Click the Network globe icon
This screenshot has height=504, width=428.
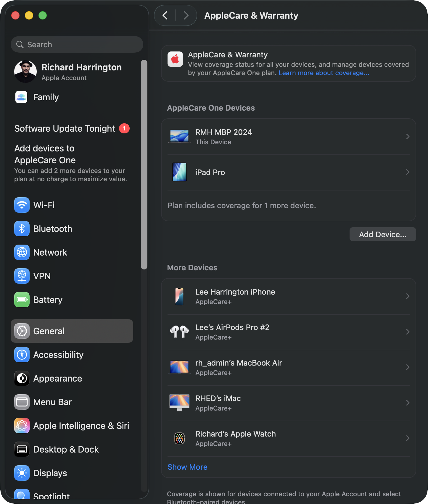[22, 252]
